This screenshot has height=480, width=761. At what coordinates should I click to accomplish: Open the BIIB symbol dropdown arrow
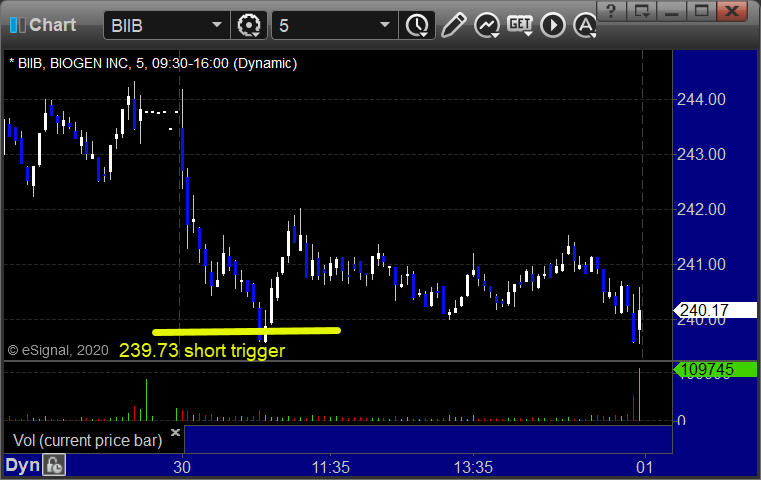pyautogui.click(x=216, y=24)
